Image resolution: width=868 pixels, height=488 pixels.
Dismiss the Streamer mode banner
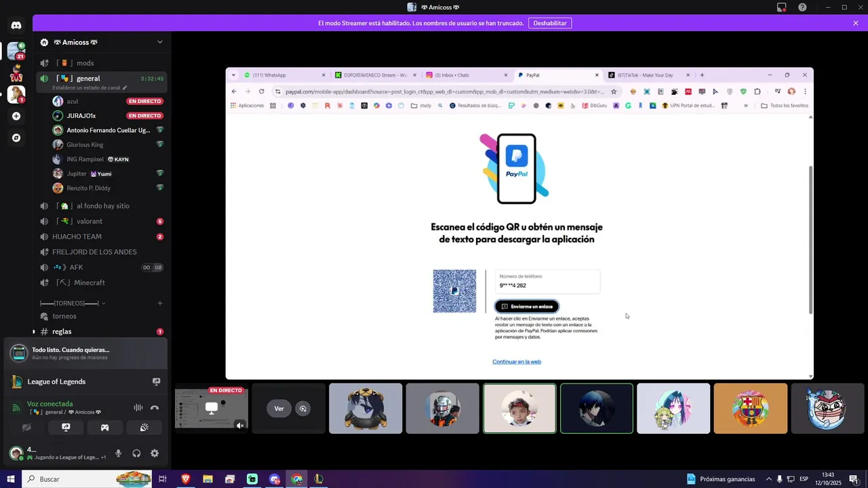click(x=856, y=23)
